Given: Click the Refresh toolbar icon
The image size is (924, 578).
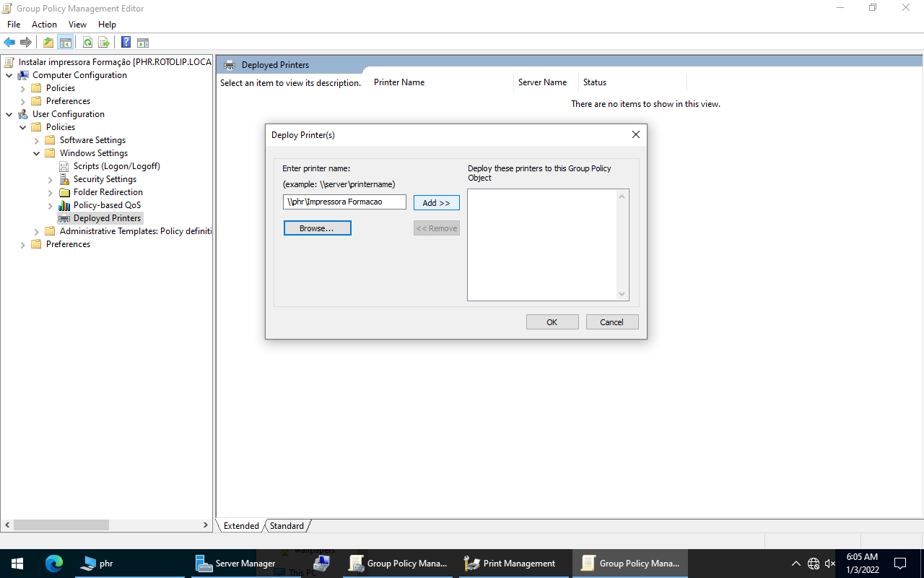Looking at the screenshot, I should coord(87,43).
